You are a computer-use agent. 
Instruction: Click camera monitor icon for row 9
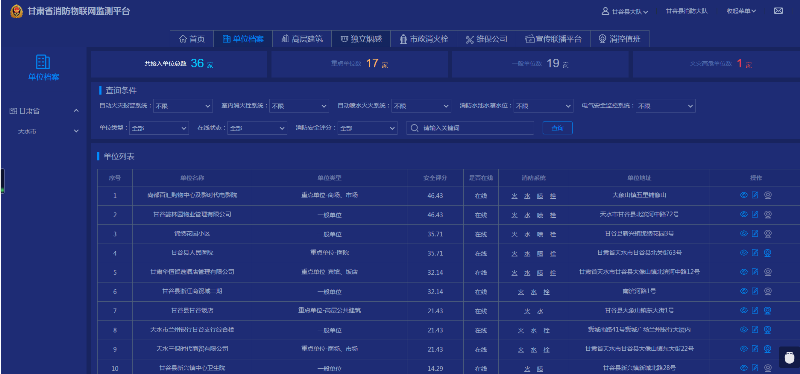pyautogui.click(x=767, y=349)
